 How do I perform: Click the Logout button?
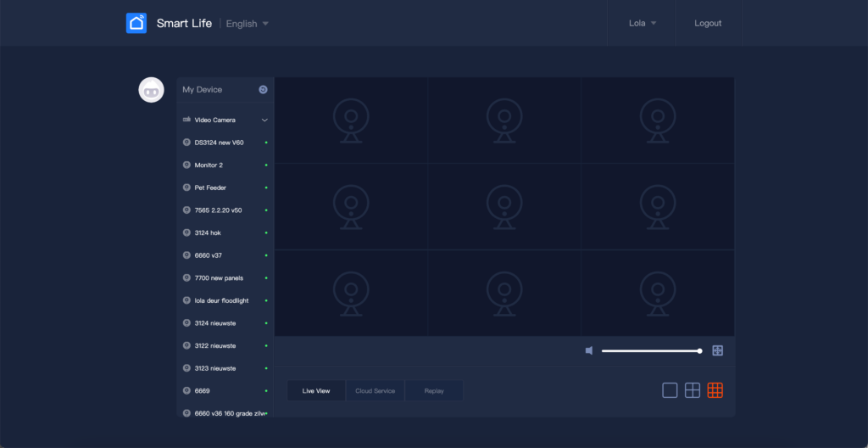click(x=708, y=23)
